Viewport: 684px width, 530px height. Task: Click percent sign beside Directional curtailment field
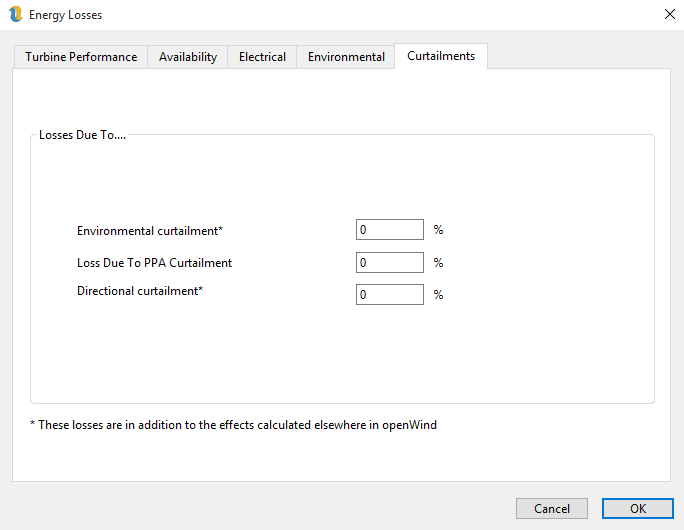tap(438, 295)
